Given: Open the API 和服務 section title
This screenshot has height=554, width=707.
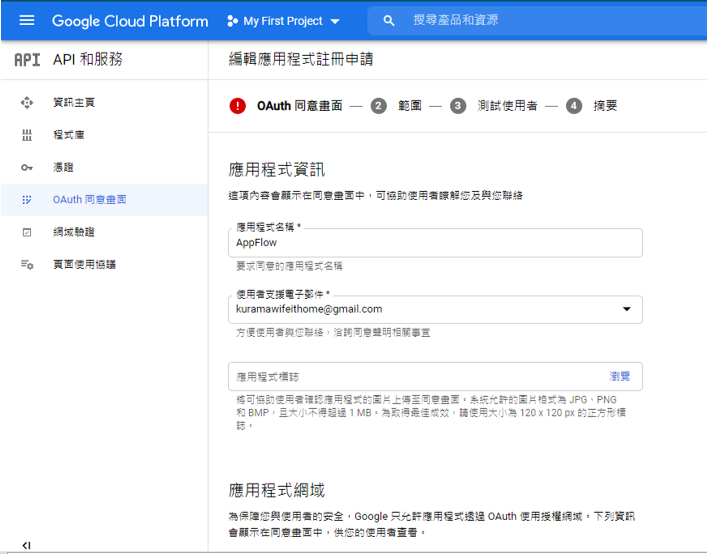Looking at the screenshot, I should (x=87, y=59).
